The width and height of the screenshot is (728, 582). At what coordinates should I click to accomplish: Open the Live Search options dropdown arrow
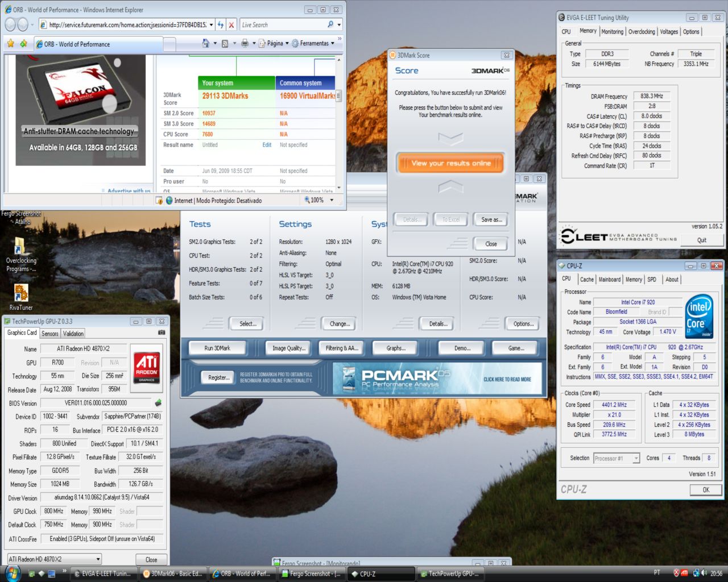[x=339, y=25]
